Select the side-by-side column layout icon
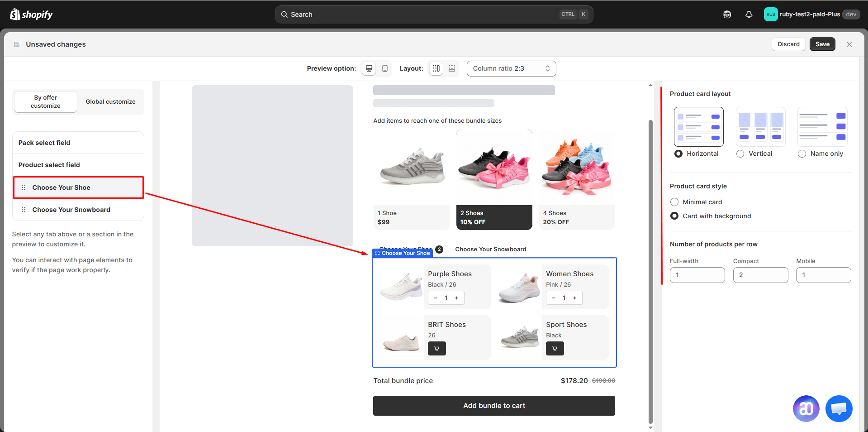The width and height of the screenshot is (868, 432). pos(436,68)
